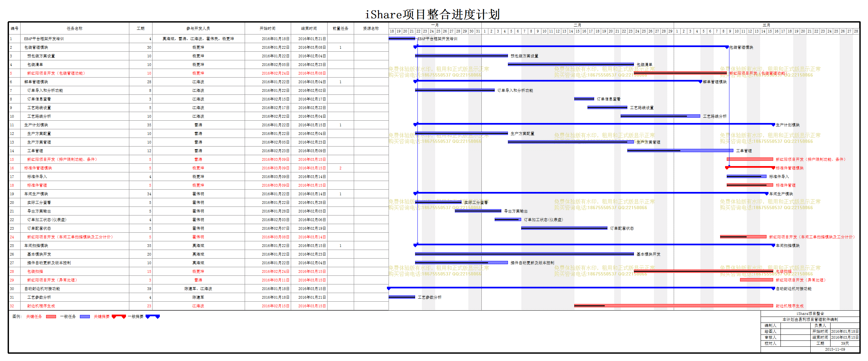Viewport: 868px width, 361px height.
Task: Click the 工期 column header
Action: click(141, 29)
